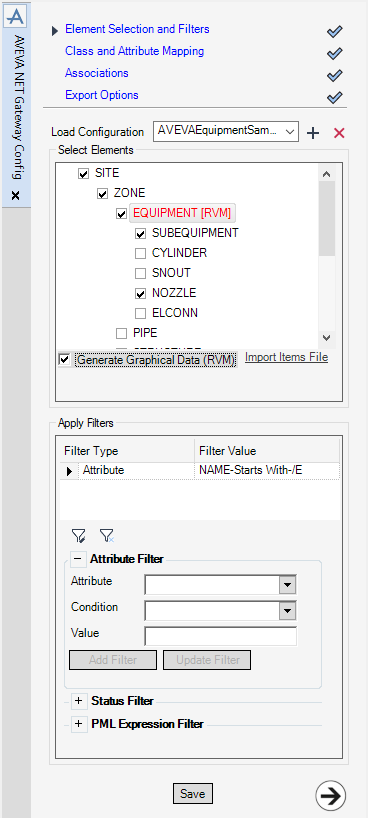Click checkmark icon beside Element Selection and Filters
This screenshot has width=368, height=818.
pyautogui.click(x=335, y=32)
